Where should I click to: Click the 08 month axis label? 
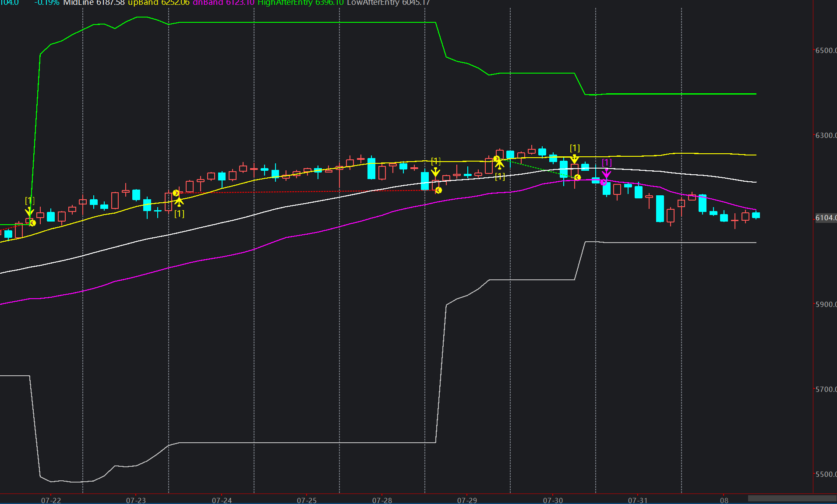point(724,500)
